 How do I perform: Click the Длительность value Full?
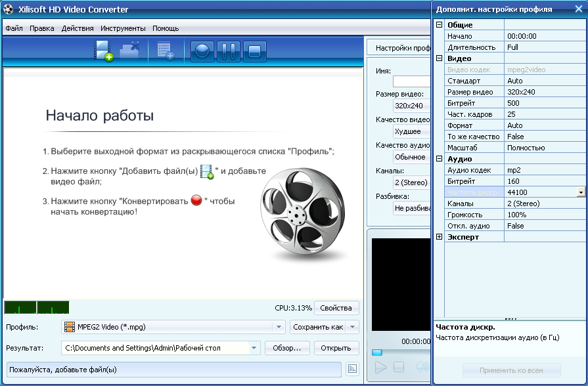pos(545,47)
